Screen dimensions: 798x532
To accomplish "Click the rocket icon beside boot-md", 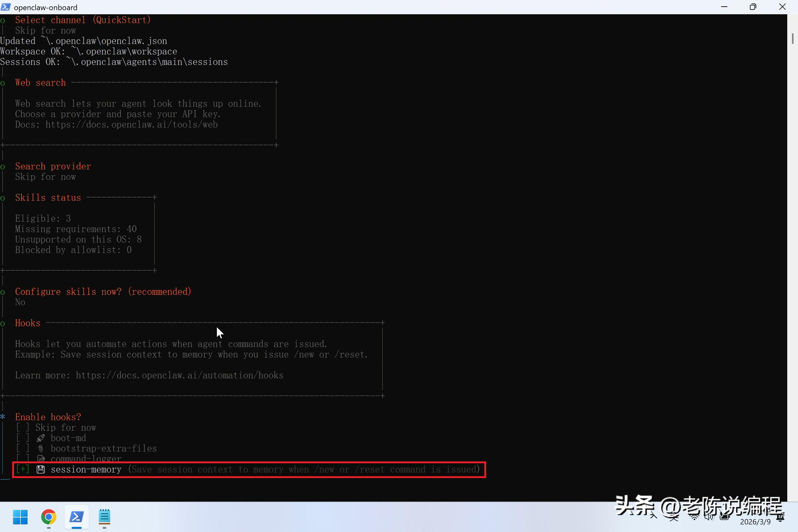I will click(x=41, y=438).
